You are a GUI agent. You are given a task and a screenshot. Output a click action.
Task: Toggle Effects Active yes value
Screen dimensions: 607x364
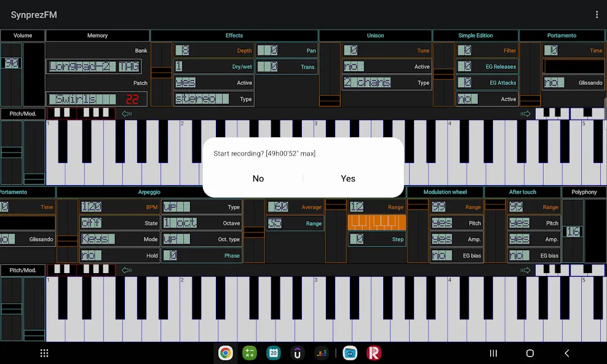pos(186,82)
